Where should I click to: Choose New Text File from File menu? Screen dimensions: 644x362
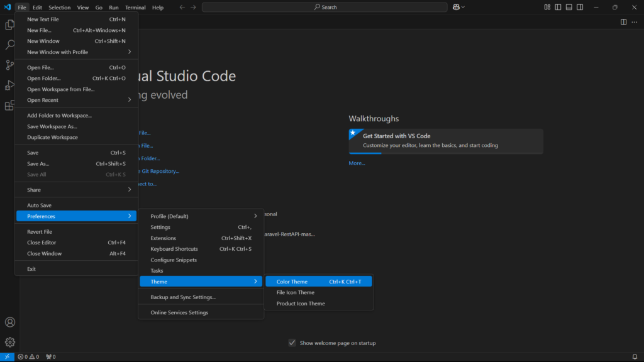pyautogui.click(x=76, y=19)
